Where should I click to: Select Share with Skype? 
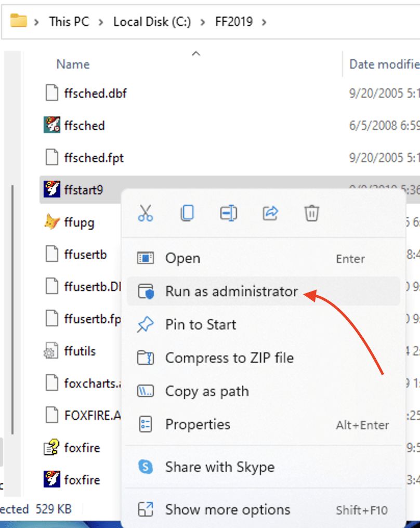pos(264,467)
